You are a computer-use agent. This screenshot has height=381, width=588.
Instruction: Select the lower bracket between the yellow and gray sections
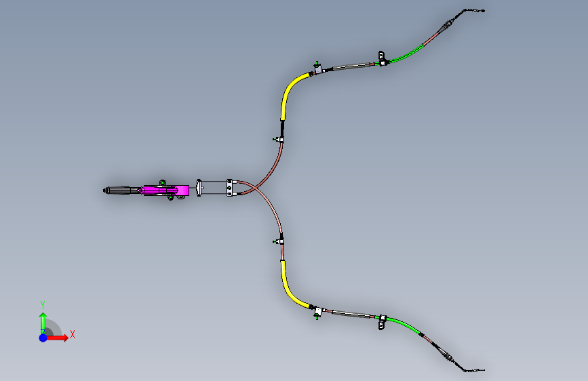318,313
